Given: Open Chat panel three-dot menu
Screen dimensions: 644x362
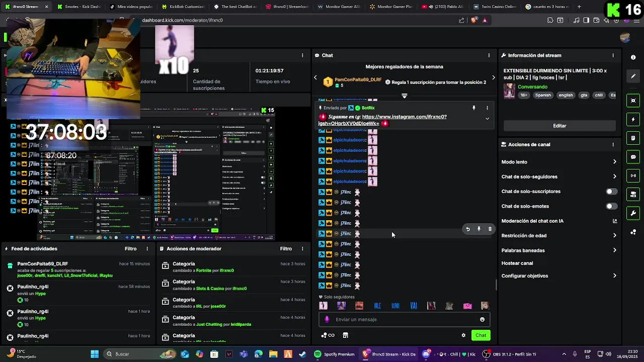Looking at the screenshot, I should [x=489, y=55].
